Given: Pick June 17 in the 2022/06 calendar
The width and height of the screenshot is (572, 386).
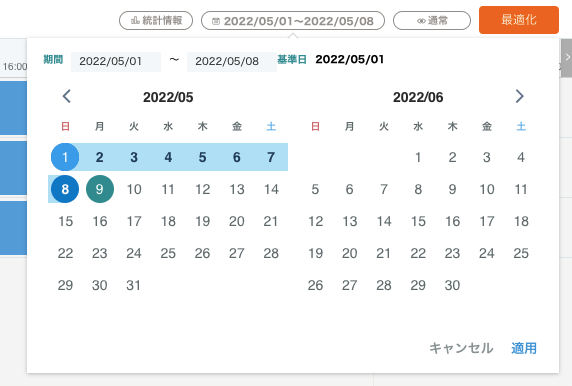Looking at the screenshot, I should click(487, 221).
